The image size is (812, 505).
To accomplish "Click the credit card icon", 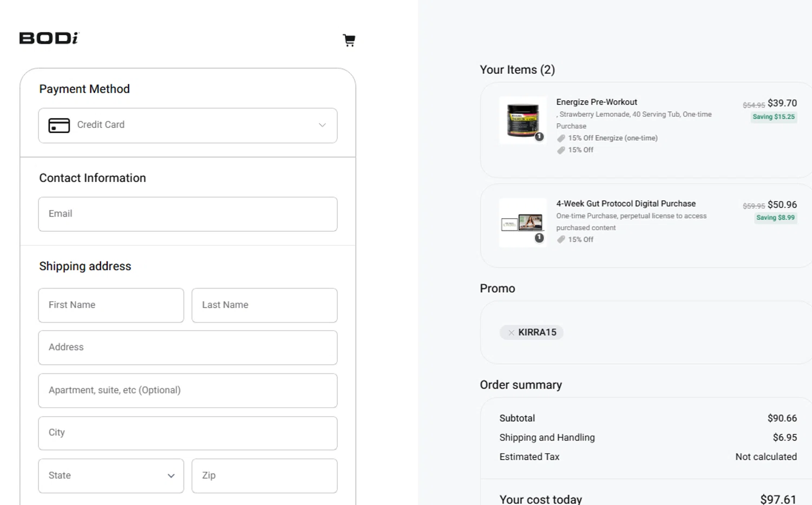I will tap(59, 125).
